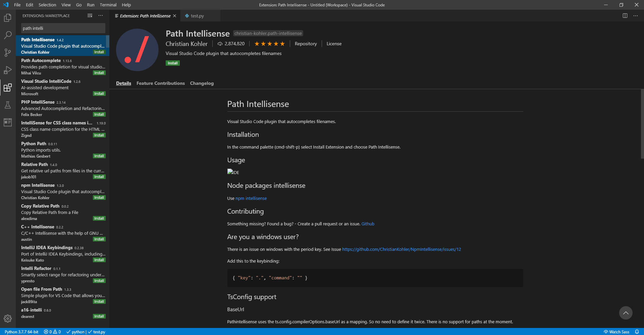Click the VS Code logo icon

coord(6,5)
